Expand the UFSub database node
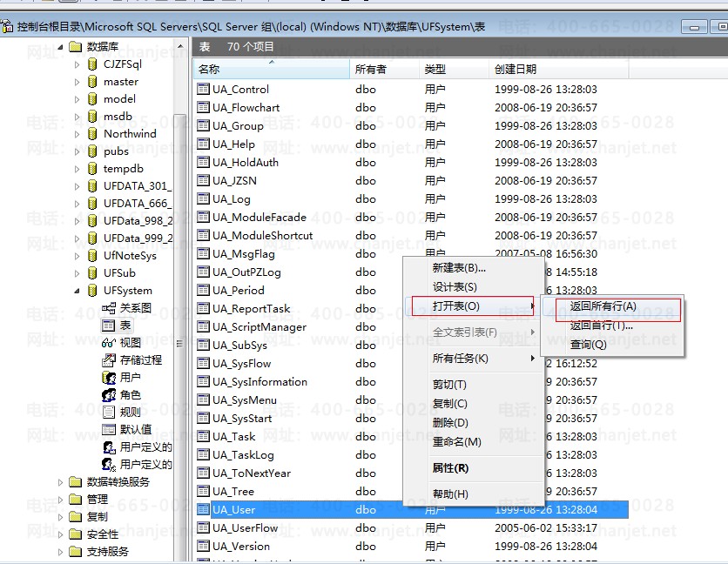728x564 pixels. click(x=78, y=273)
